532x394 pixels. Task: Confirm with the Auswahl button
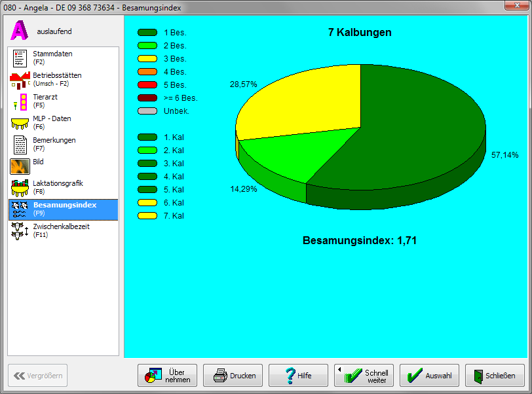click(429, 376)
